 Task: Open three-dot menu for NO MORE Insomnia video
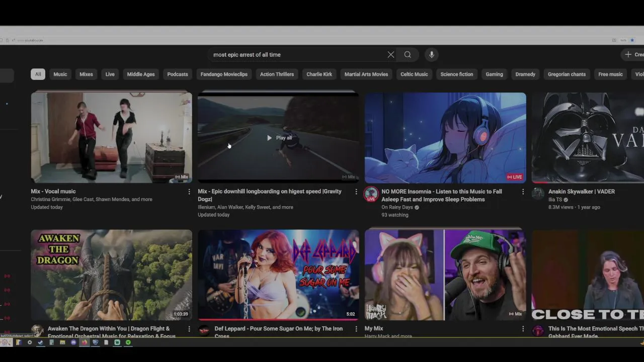coord(523,192)
